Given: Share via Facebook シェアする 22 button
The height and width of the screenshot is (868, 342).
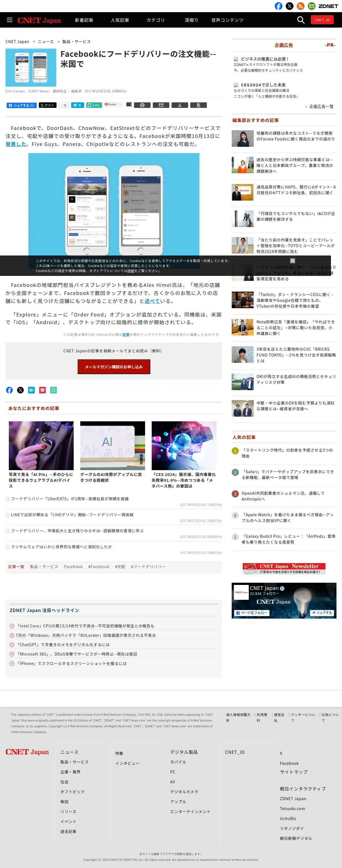Looking at the screenshot, I should click(x=22, y=105).
